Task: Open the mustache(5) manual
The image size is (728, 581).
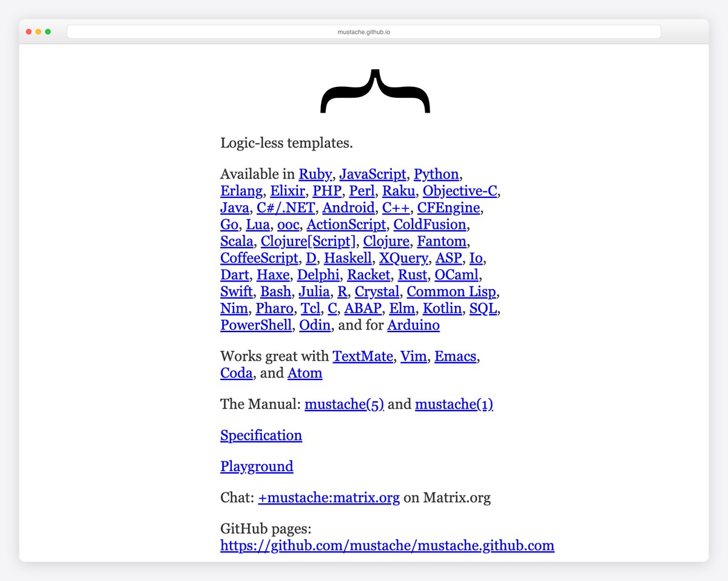Action: [x=343, y=404]
